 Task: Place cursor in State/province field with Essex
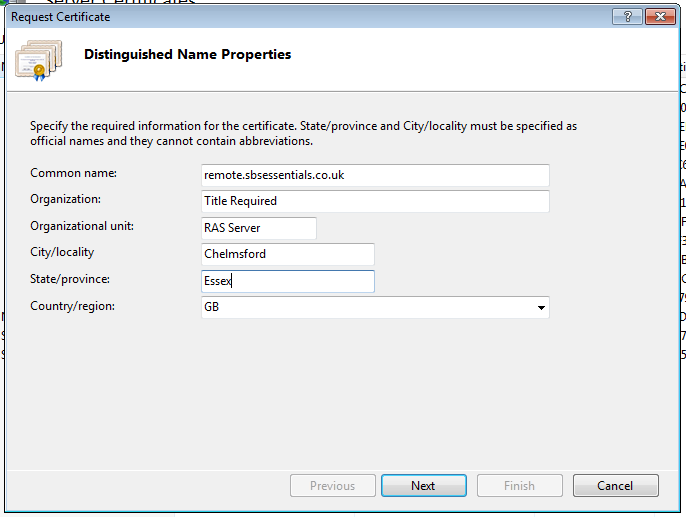287,281
